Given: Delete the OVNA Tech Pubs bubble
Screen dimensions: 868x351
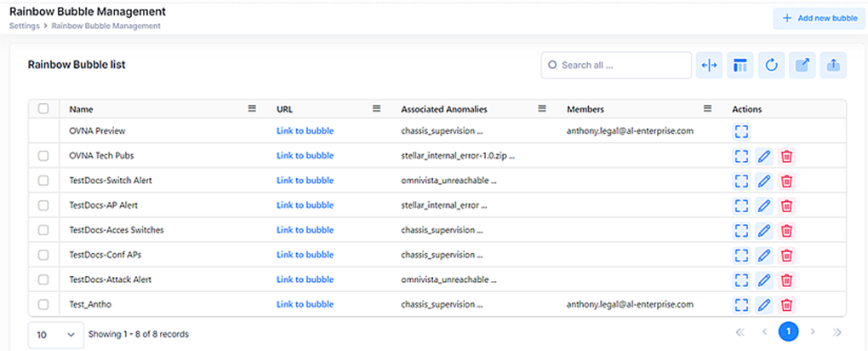Looking at the screenshot, I should click(787, 156).
